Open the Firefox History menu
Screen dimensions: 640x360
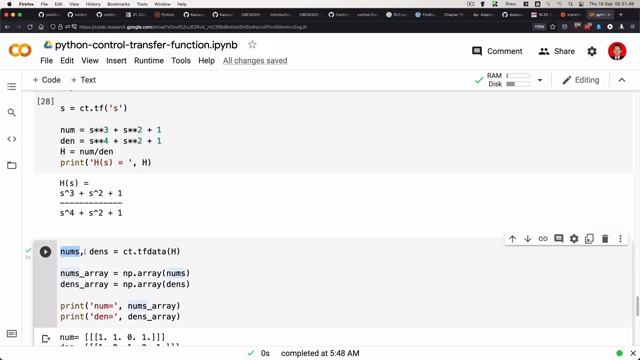[x=93, y=4]
